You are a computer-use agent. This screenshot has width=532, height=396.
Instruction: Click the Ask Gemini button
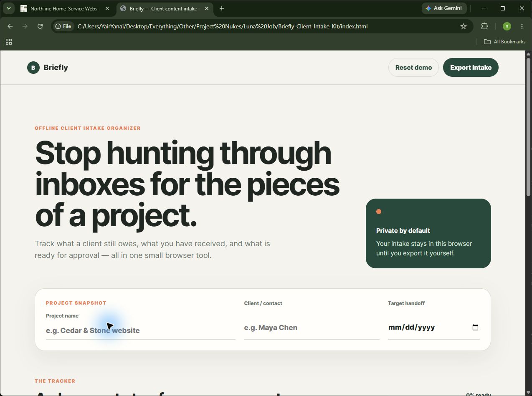pyautogui.click(x=443, y=8)
